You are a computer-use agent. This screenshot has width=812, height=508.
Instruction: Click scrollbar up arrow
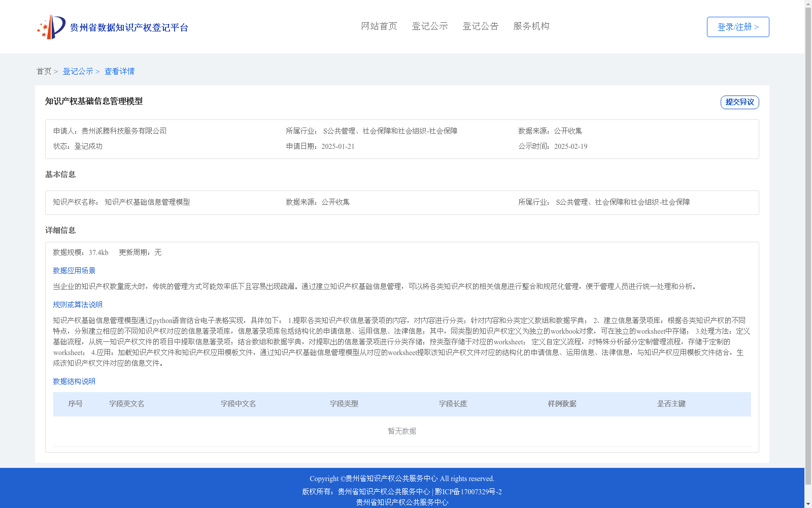coord(808,4)
